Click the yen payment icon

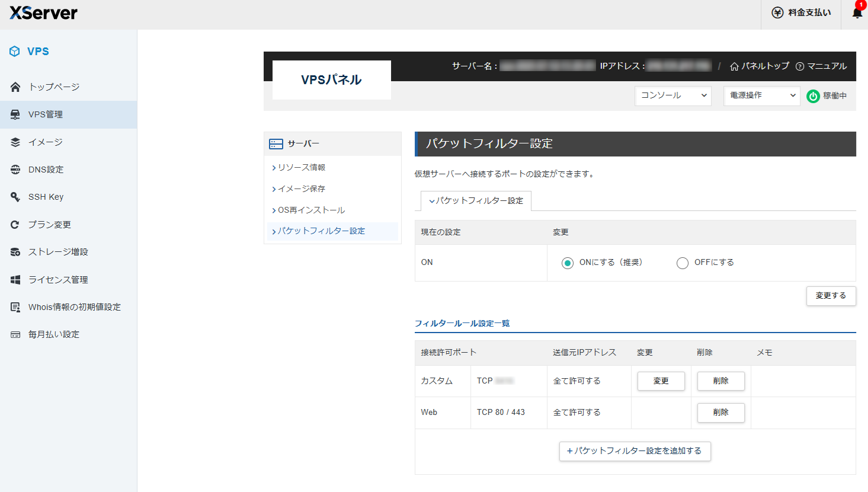coord(777,12)
